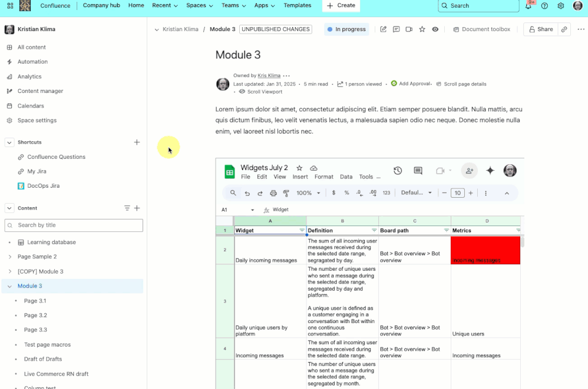Viewport: 588px width, 389px height.
Task: Click decrease decimal places icon
Action: coord(359,193)
